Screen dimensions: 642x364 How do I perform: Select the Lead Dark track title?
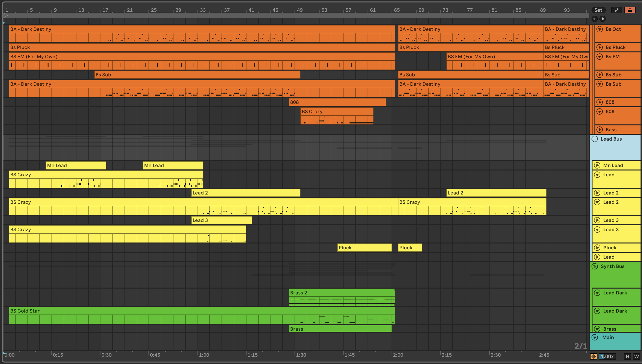615,293
